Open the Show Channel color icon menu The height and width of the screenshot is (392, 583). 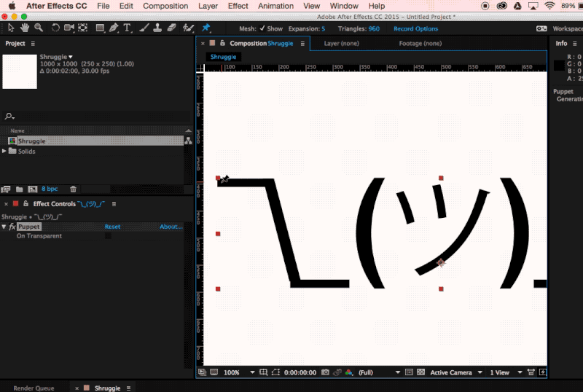(x=349, y=372)
